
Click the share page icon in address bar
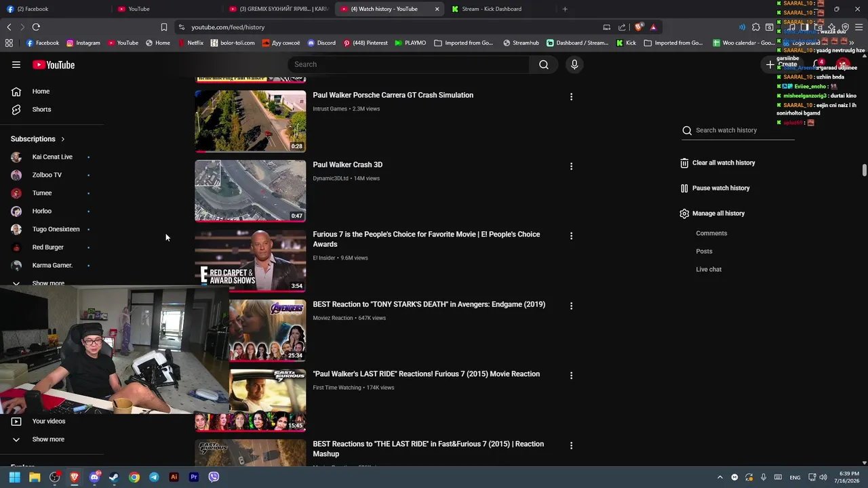[x=622, y=27]
